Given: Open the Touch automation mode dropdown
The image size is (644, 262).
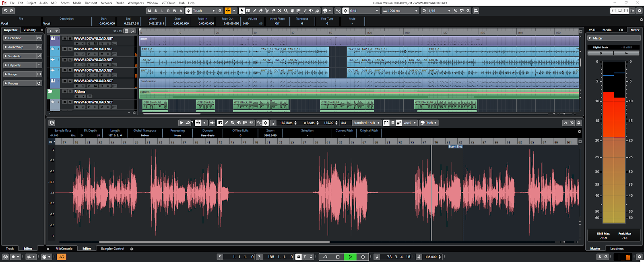Looking at the screenshot, I should click(204, 10).
